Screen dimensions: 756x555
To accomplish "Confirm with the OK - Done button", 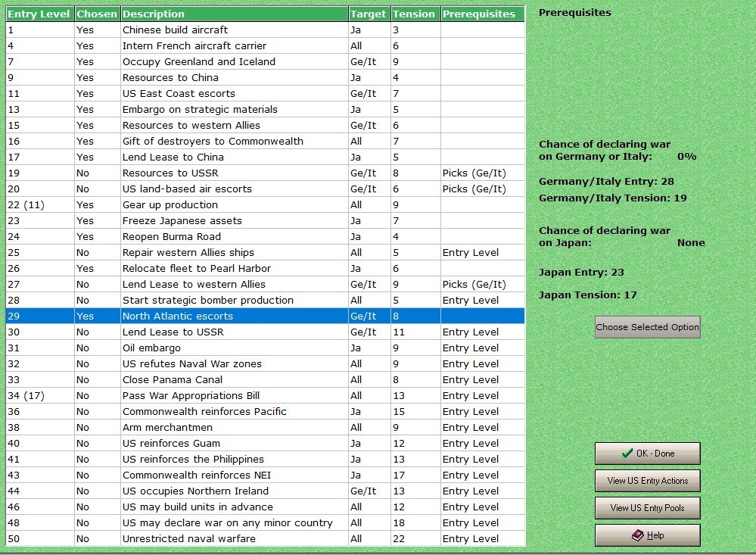I will 648,454.
